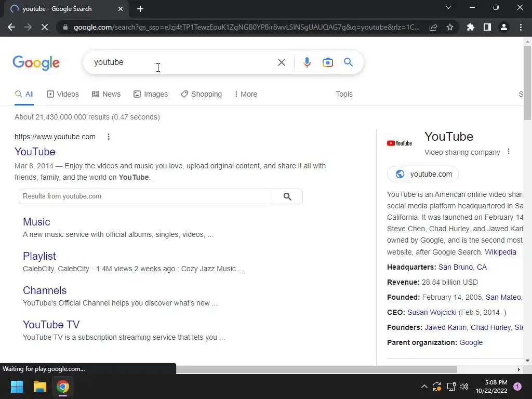Viewport: 532px width, 399px height.
Task: Click the San Mateo founded link
Action: 503,298
